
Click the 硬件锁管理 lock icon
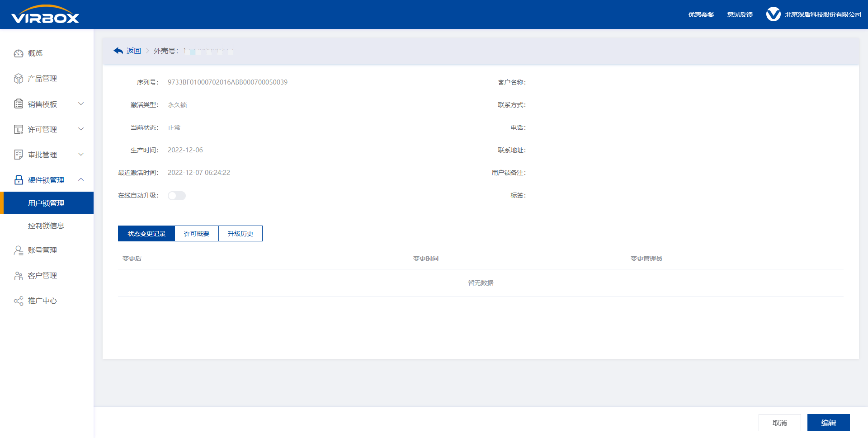pos(19,180)
